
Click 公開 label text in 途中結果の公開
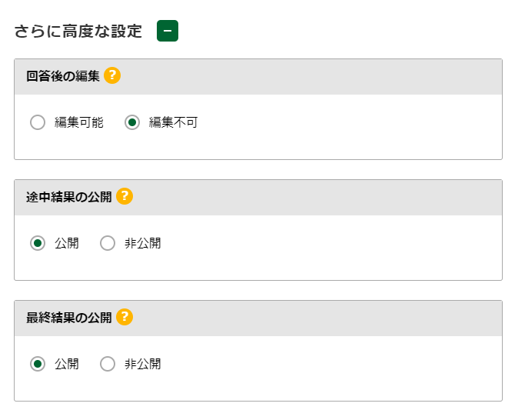66,243
